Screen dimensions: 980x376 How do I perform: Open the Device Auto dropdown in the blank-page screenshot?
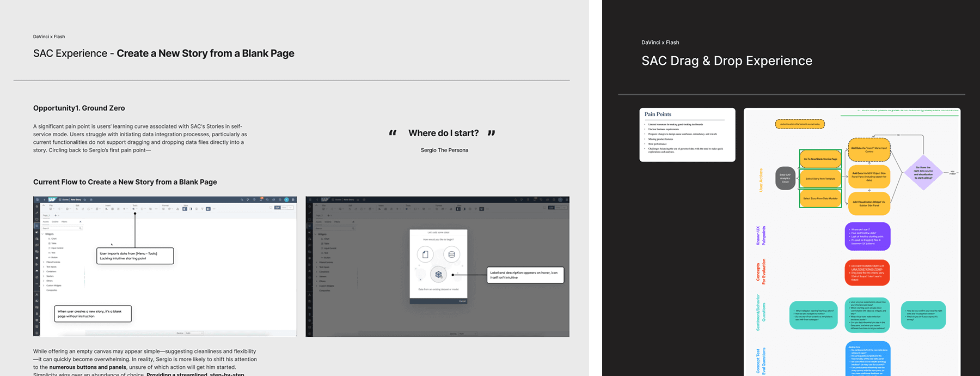[x=194, y=333]
